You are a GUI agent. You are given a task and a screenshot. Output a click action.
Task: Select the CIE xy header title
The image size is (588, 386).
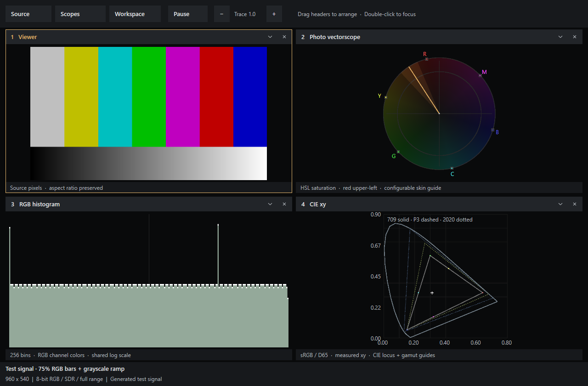pos(318,204)
